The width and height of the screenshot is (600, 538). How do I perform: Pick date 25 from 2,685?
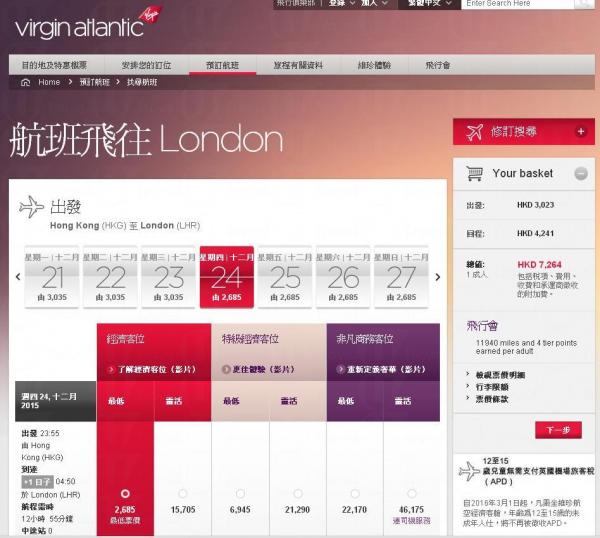pyautogui.click(x=285, y=277)
